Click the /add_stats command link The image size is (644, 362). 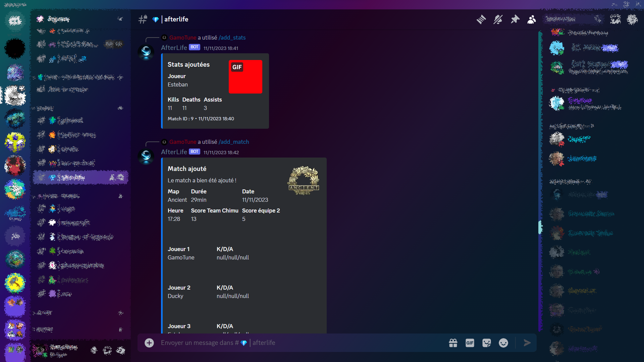pyautogui.click(x=232, y=38)
